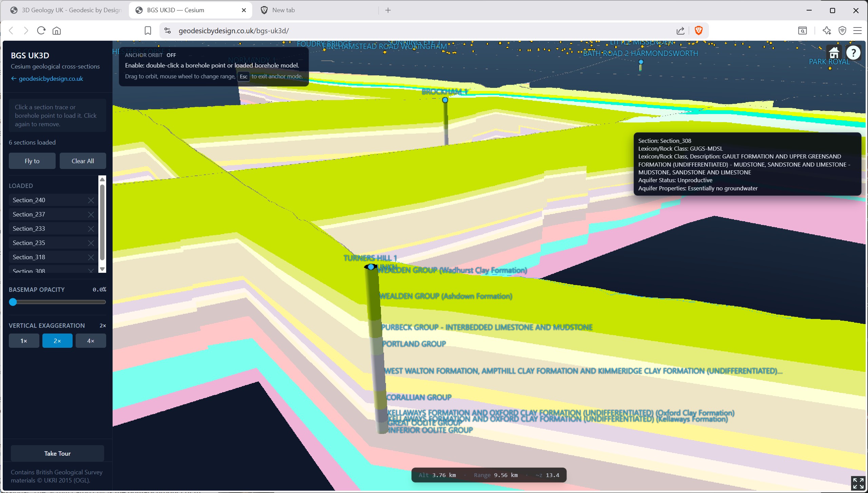868x493 pixels.
Task: Open Brave VPN shield icon
Action: pyautogui.click(x=842, y=31)
